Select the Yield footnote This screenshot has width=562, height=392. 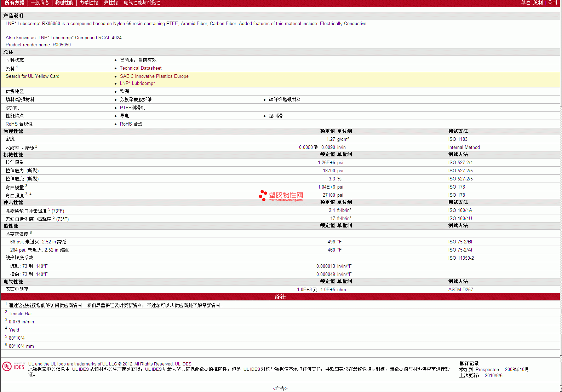[14, 330]
